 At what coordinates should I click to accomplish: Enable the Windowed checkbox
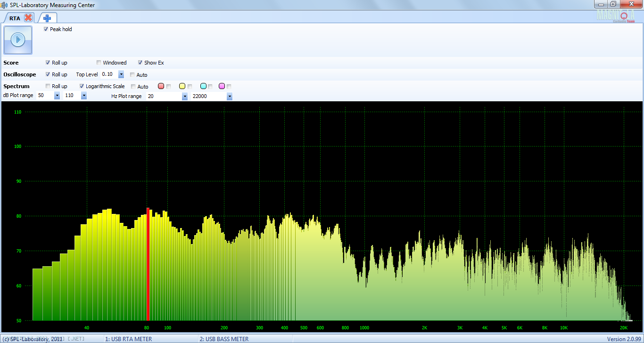pos(99,63)
